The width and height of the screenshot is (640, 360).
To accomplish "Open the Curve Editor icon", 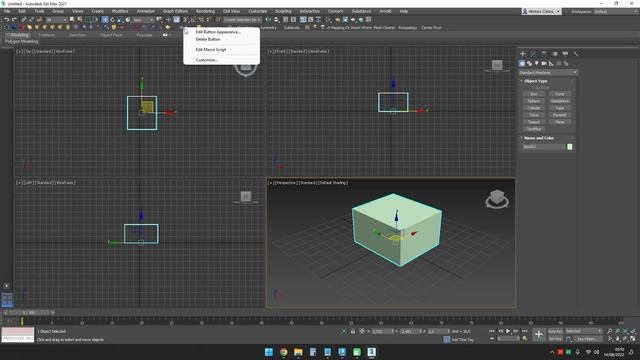I will (311, 19).
